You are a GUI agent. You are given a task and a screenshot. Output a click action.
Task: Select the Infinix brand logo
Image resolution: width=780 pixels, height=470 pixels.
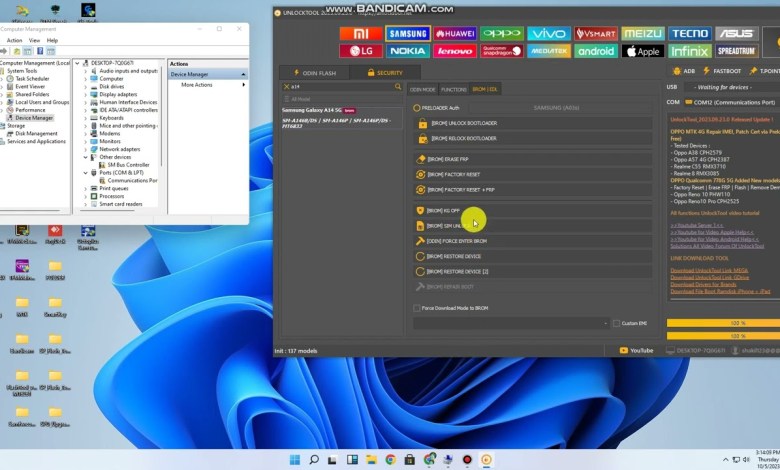point(689,51)
